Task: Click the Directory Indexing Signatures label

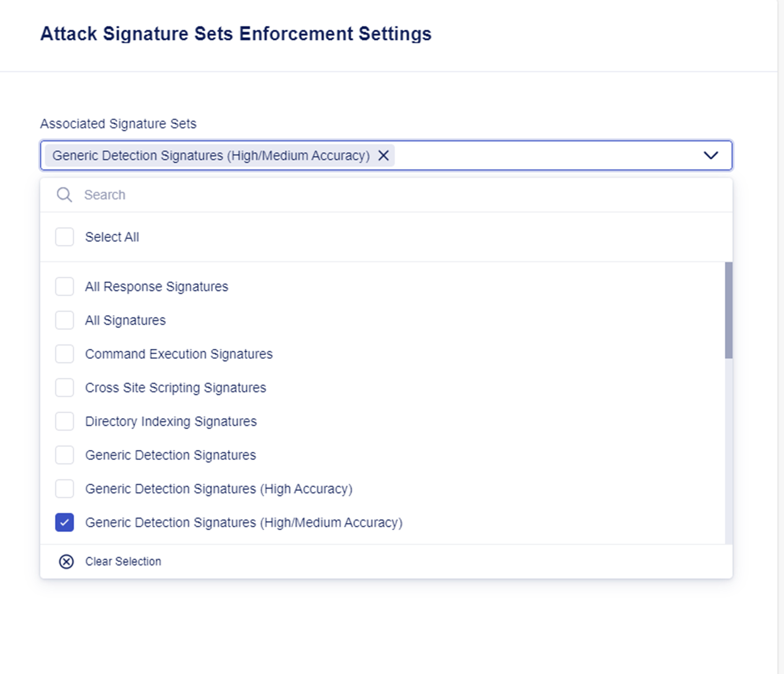Action: [171, 421]
